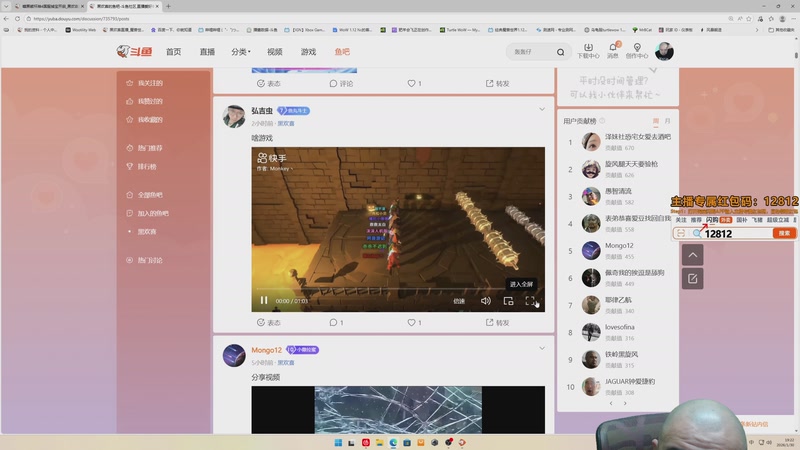
Task: Open a new browser tab
Action: tap(168, 6)
